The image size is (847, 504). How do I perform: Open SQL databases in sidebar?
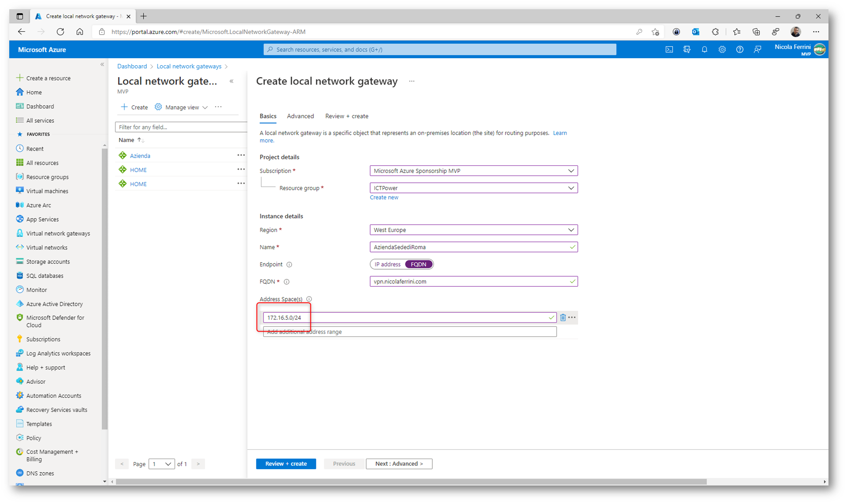(45, 276)
